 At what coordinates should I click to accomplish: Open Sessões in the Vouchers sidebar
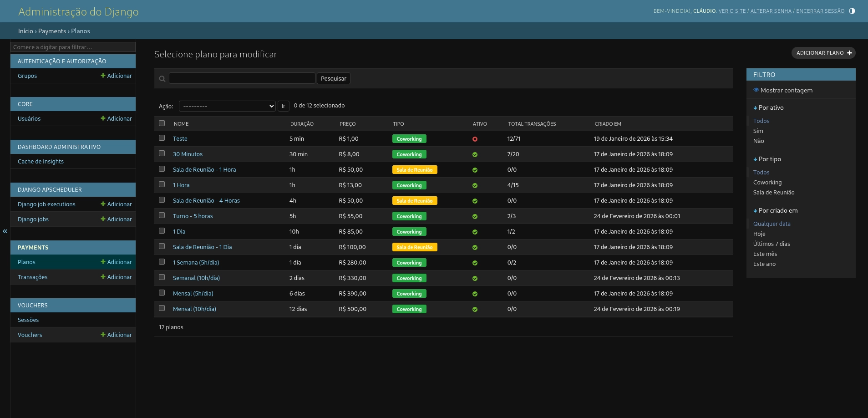click(28, 320)
